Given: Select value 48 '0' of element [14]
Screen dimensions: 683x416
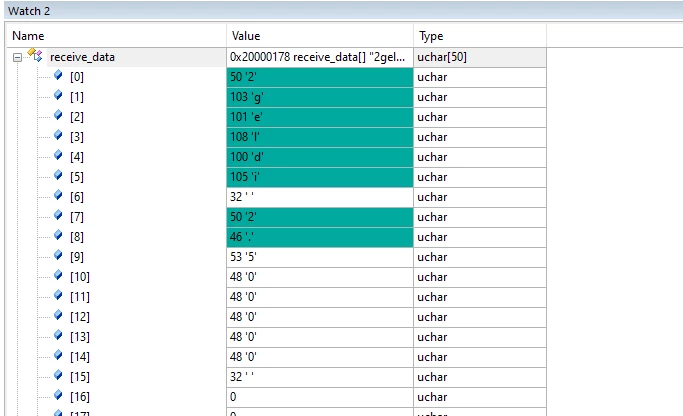Looking at the screenshot, I should coord(320,357).
